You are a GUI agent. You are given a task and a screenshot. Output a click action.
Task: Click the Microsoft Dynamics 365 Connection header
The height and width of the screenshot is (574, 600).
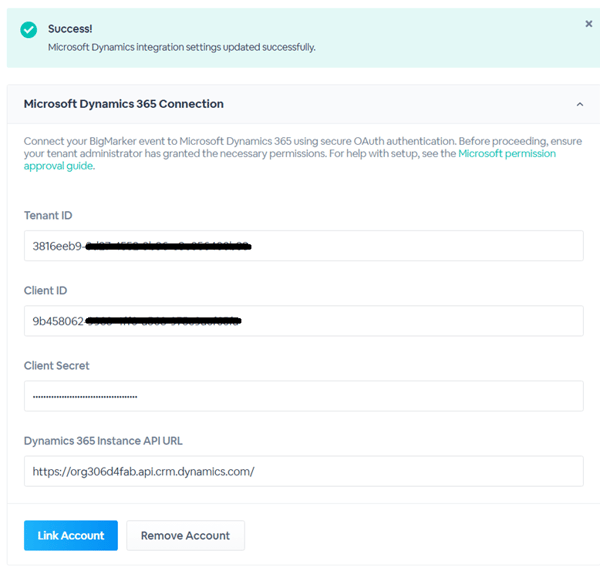pyautogui.click(x=124, y=104)
